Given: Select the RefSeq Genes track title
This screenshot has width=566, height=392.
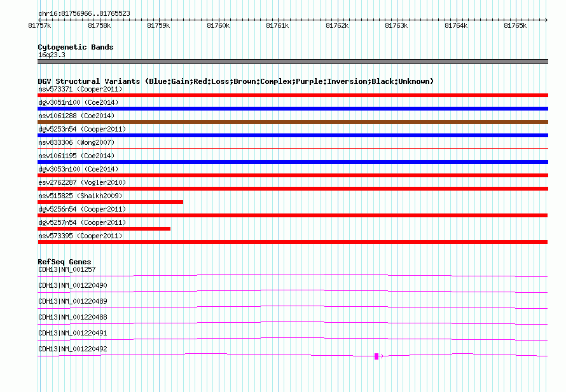Looking at the screenshot, I should click(x=64, y=262).
